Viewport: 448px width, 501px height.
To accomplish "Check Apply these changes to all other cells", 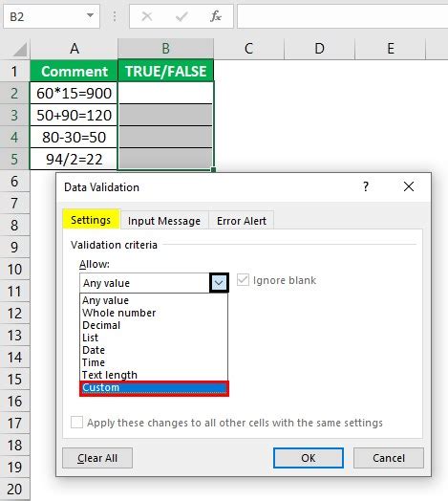I will (76, 422).
